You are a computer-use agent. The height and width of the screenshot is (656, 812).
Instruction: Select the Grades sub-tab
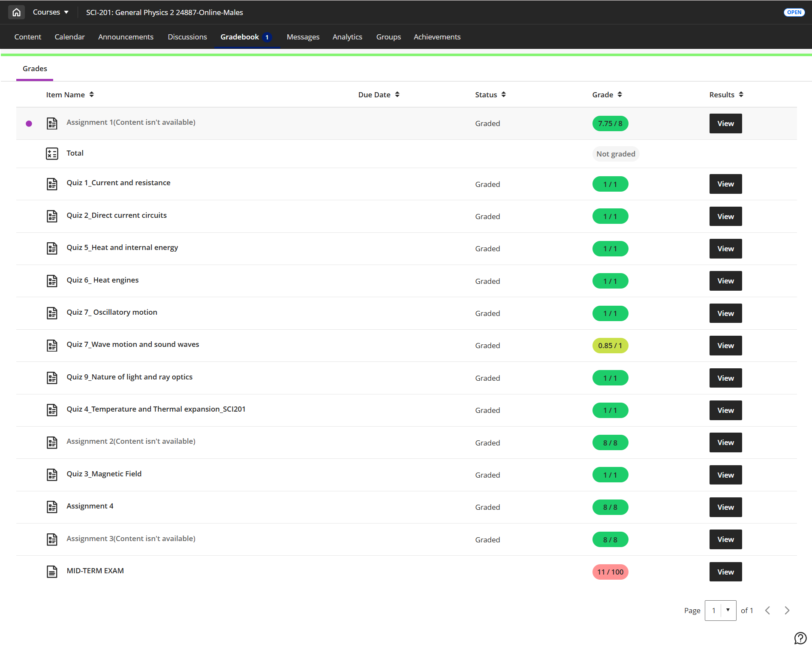[35, 69]
